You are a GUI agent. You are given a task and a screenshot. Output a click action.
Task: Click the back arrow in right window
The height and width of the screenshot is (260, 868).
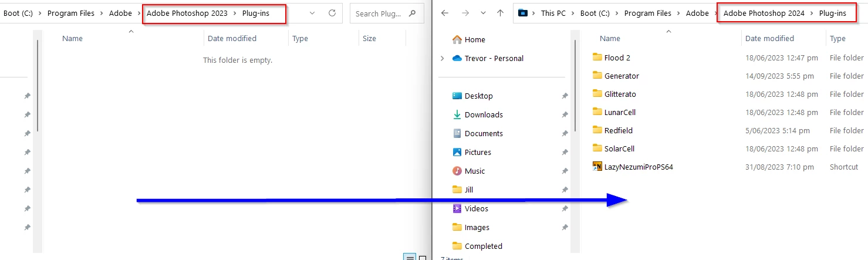445,13
